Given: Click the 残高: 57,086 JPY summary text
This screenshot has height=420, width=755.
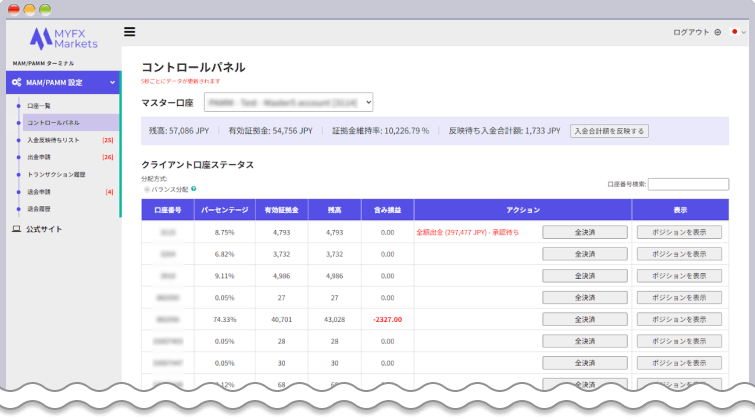Looking at the screenshot, I should point(179,131).
